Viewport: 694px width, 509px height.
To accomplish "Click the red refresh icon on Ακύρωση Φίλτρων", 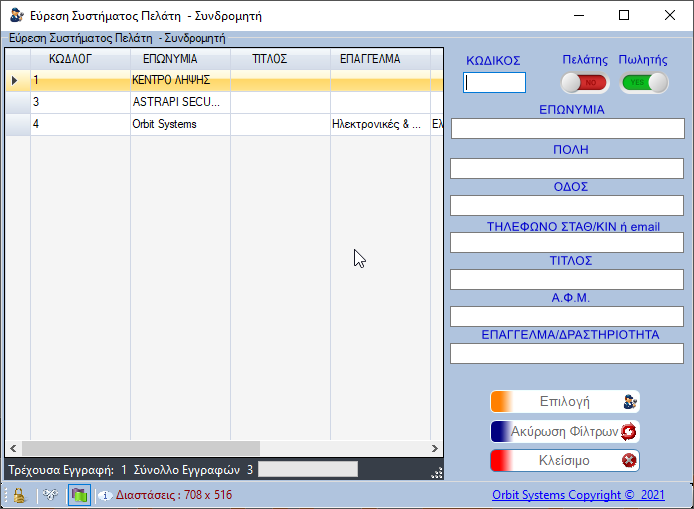I will pos(629,432).
